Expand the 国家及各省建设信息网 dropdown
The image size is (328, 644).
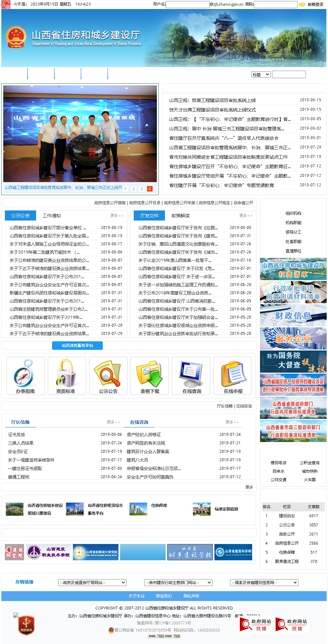tap(264, 582)
